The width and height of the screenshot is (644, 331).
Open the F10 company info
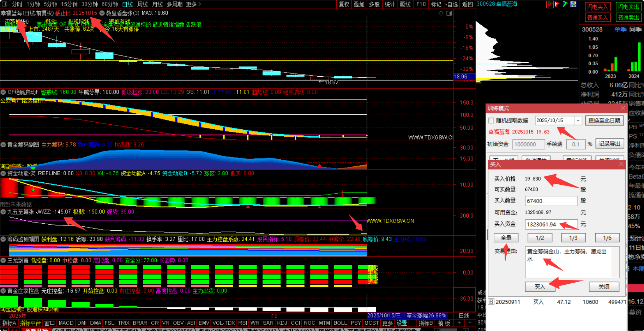click(x=421, y=4)
